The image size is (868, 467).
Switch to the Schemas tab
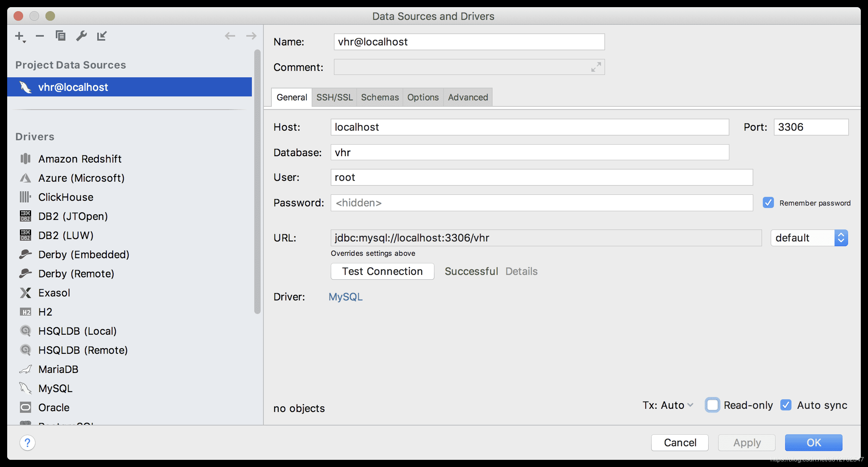pos(379,97)
